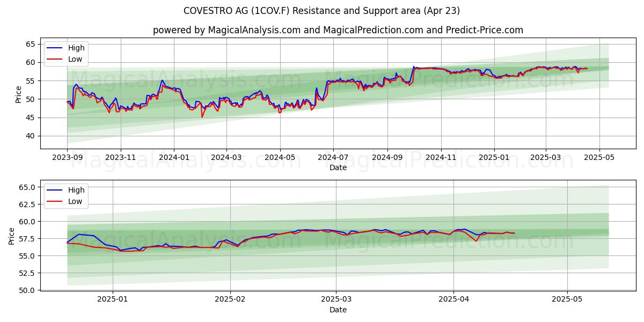644x322 pixels.
Task: Click the '50' y-axis tick in top chart
Action: pyautogui.click(x=31, y=99)
